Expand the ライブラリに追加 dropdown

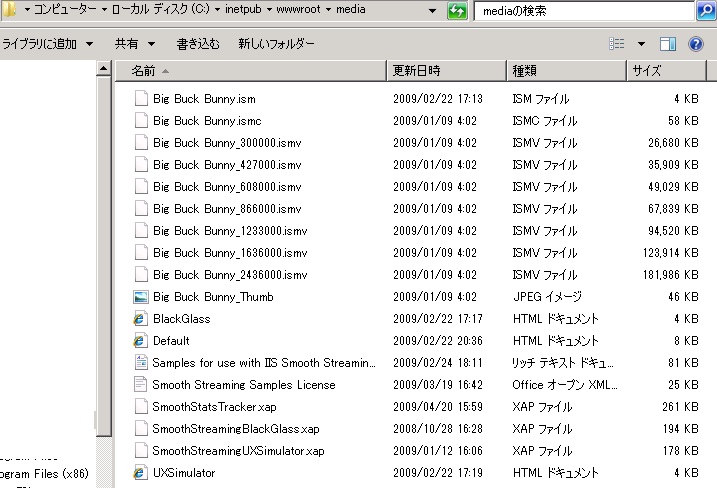pyautogui.click(x=48, y=44)
